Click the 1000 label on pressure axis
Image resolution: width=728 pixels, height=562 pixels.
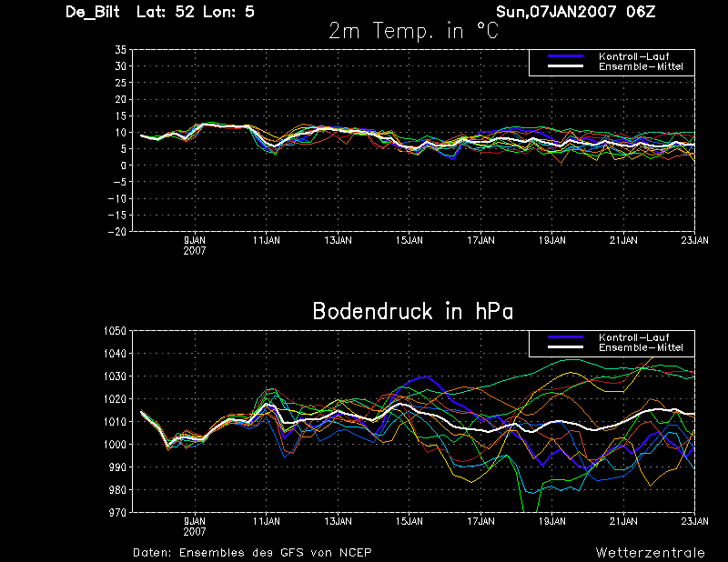(x=115, y=445)
